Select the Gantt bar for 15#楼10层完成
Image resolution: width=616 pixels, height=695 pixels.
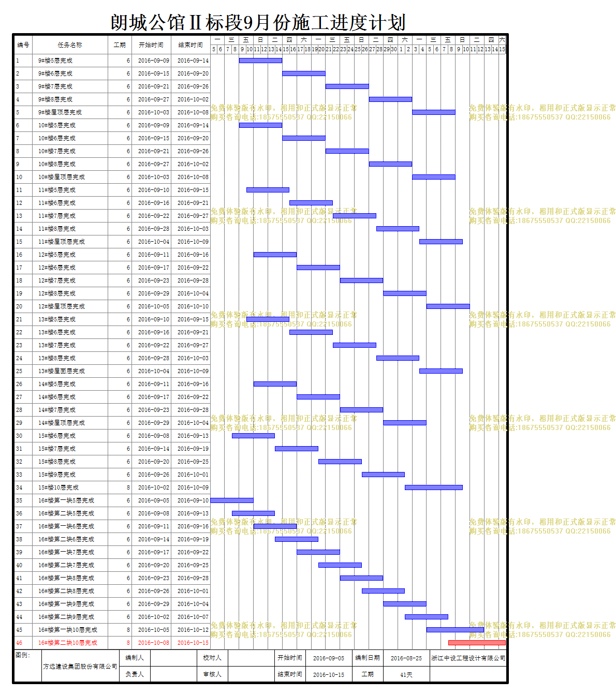click(x=433, y=487)
